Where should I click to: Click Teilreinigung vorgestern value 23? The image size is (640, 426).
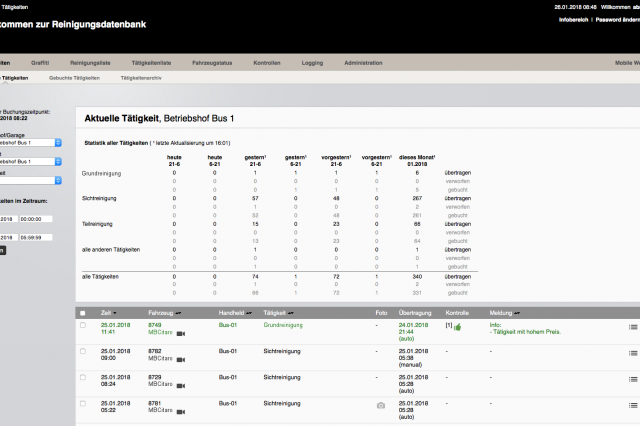tap(336, 224)
